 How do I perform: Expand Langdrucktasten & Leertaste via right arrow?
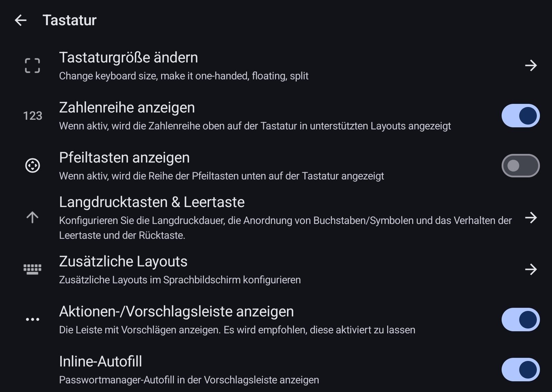click(x=531, y=217)
